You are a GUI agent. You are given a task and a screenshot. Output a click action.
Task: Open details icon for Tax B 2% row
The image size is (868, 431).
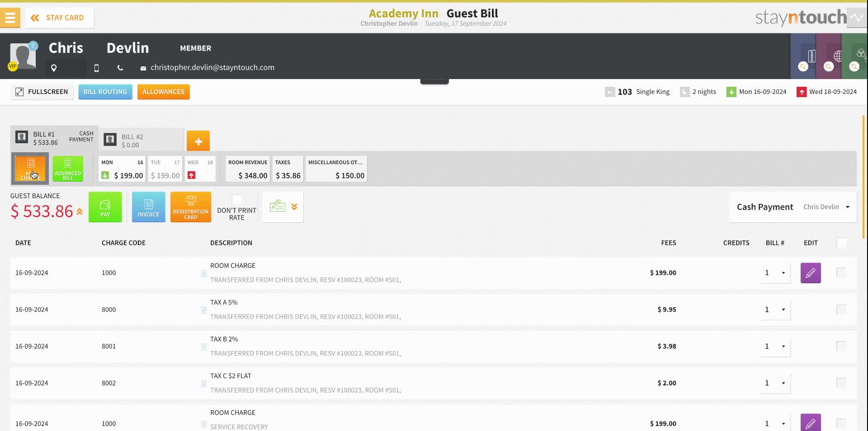(203, 347)
